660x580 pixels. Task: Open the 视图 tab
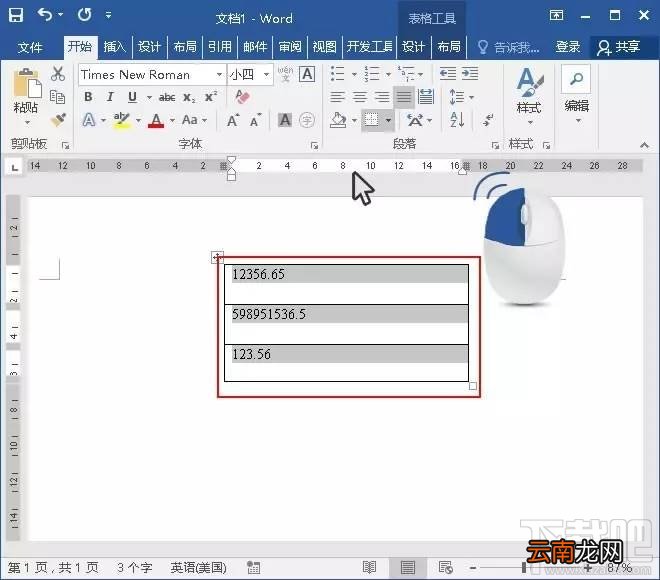(x=325, y=46)
